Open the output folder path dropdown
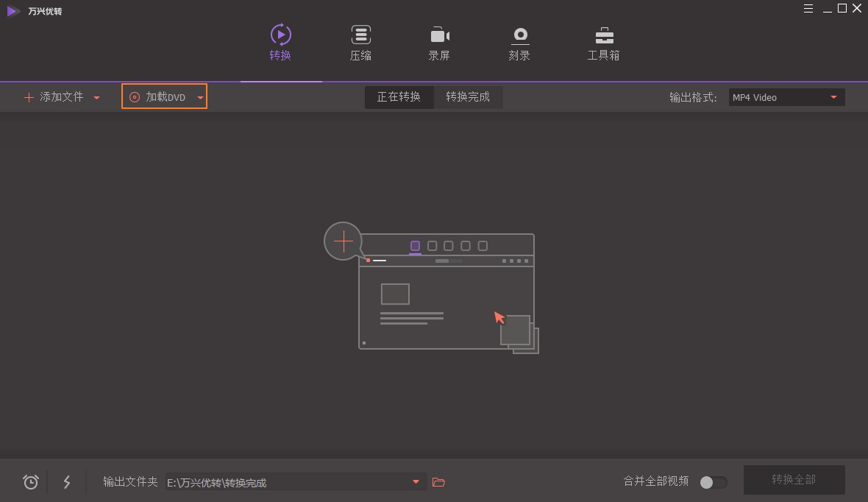Viewport: 868px width, 502px height. coord(416,481)
